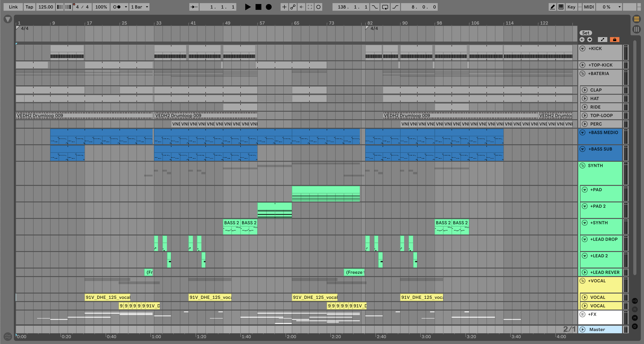This screenshot has width=644, height=344.
Task: Unfold the +KICK track
Action: coord(582,48)
